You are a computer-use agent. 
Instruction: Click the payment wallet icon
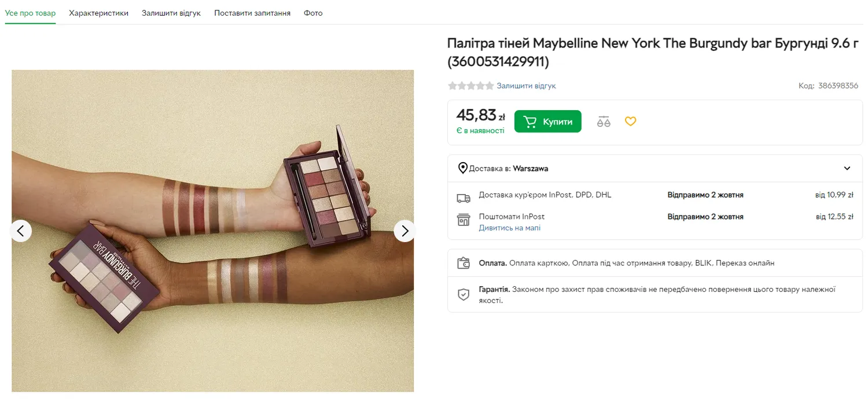point(464,264)
